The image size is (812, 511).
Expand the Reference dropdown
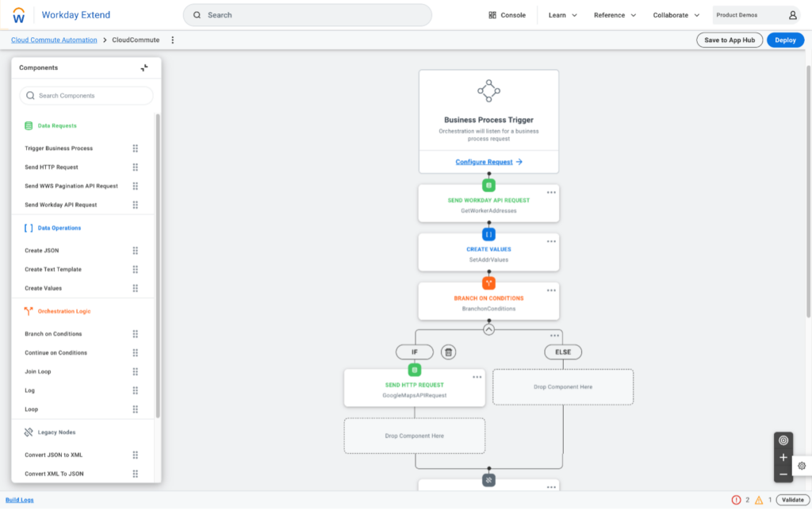615,15
